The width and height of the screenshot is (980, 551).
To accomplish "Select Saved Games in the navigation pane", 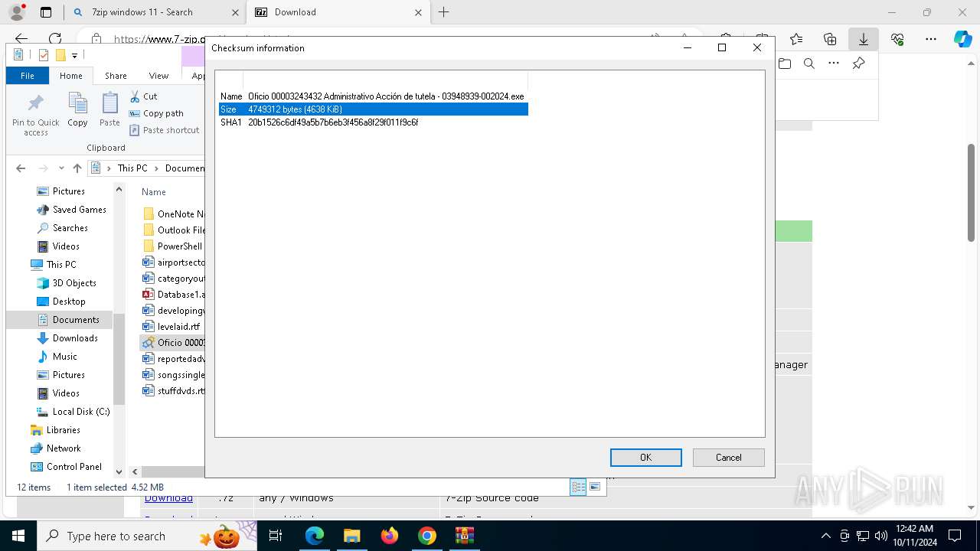I will [x=79, y=210].
